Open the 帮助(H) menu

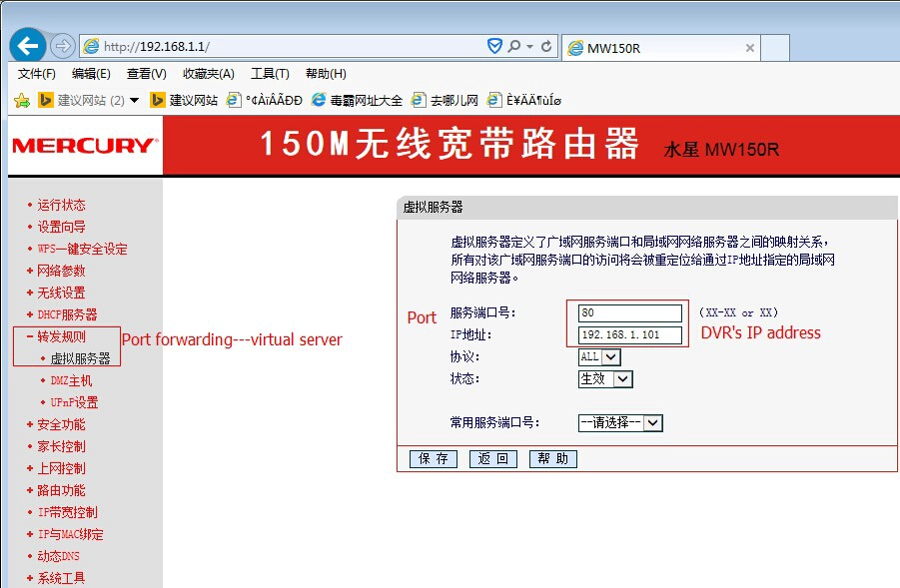[326, 74]
